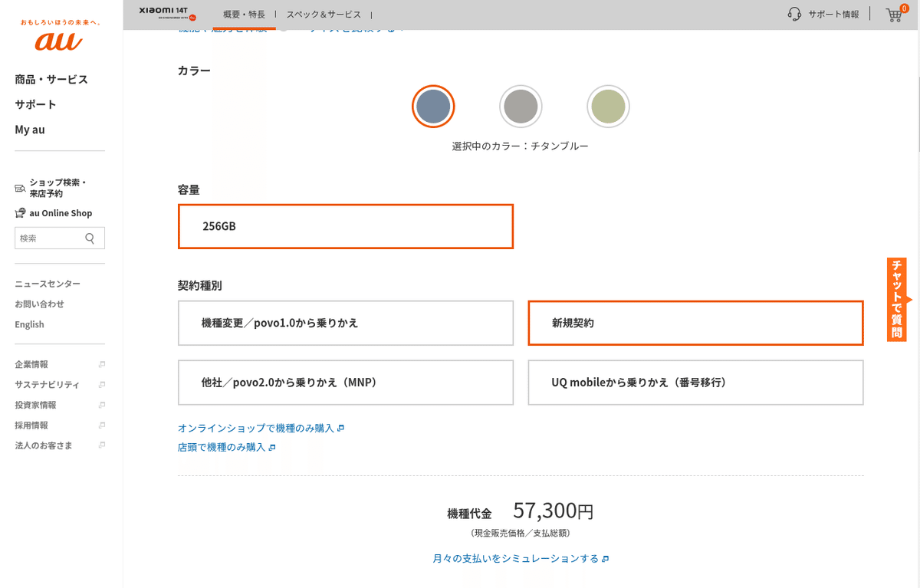Open サポート menu
This screenshot has height=588, width=920.
pyautogui.click(x=35, y=104)
